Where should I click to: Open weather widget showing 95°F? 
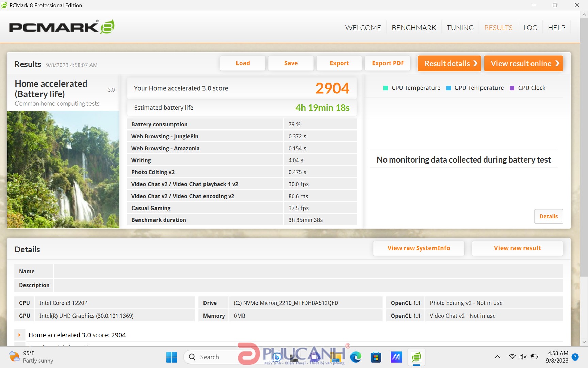point(31,357)
